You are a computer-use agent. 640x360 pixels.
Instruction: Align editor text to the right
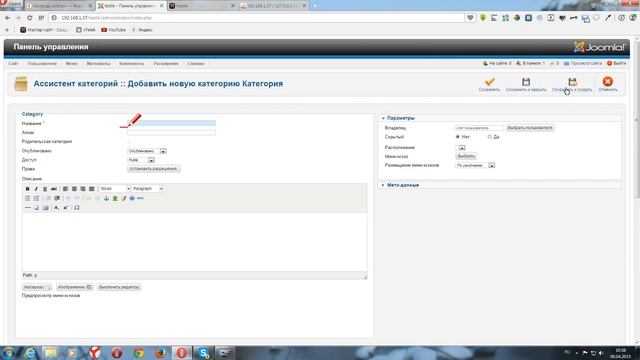pos(83,189)
